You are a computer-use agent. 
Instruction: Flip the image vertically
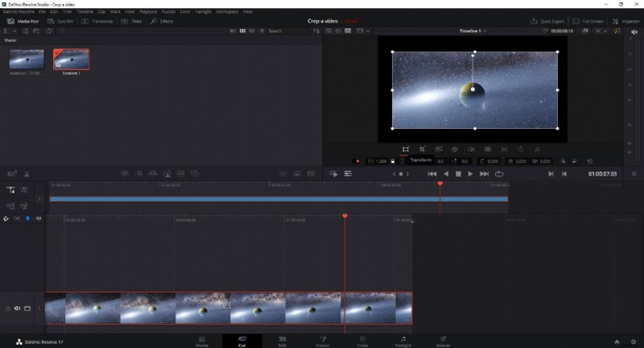point(574,161)
